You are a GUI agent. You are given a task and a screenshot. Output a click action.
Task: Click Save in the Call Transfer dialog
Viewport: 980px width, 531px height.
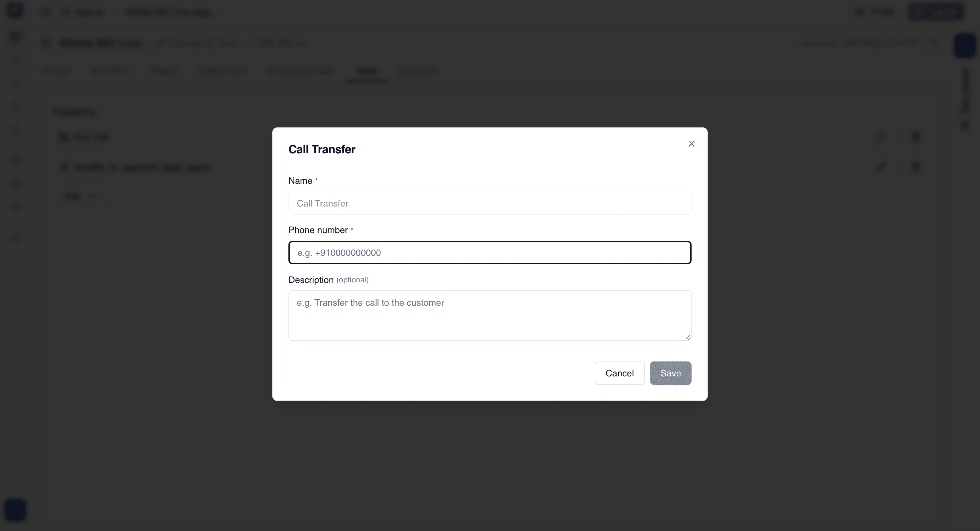[x=671, y=373]
